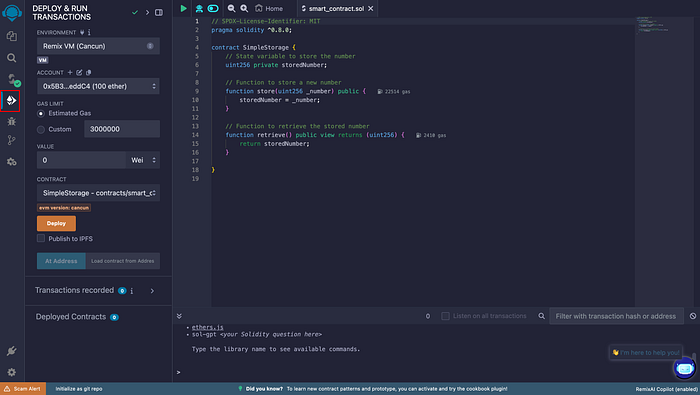
Task: Click the ethers.js link in the terminal
Action: 208,327
